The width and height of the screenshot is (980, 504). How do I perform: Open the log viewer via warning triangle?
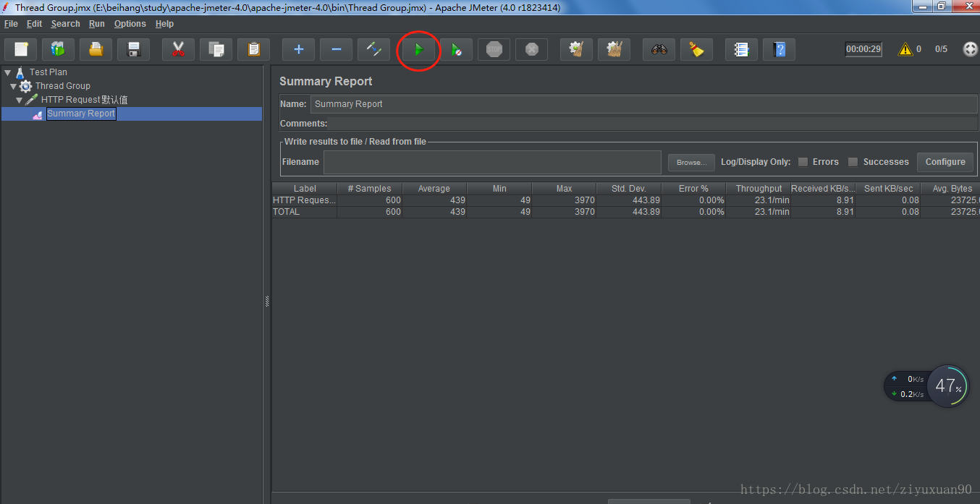(905, 49)
